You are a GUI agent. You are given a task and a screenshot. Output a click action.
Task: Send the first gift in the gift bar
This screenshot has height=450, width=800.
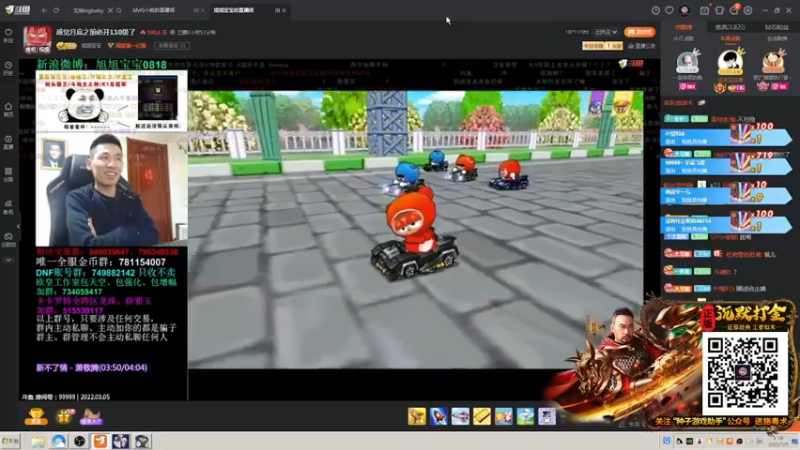[x=417, y=416]
